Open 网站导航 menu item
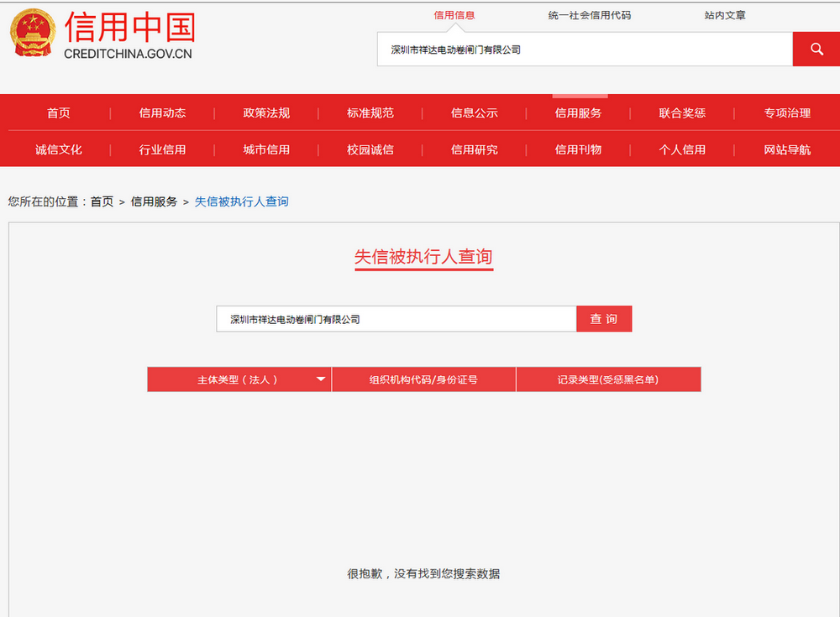Viewport: 840px width, 617px height. [787, 150]
